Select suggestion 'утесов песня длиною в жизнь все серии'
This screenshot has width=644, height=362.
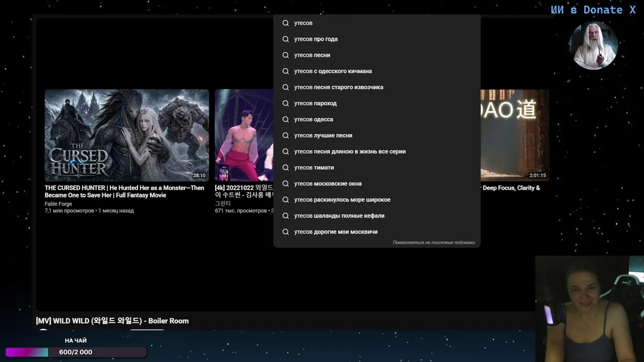click(x=377, y=151)
